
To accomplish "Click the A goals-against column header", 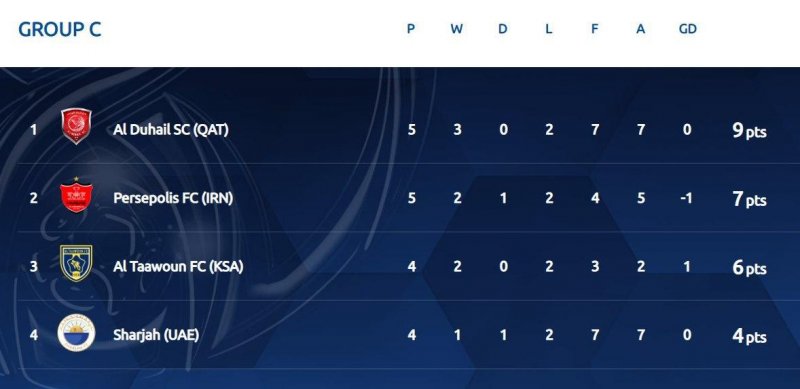I will click(640, 29).
